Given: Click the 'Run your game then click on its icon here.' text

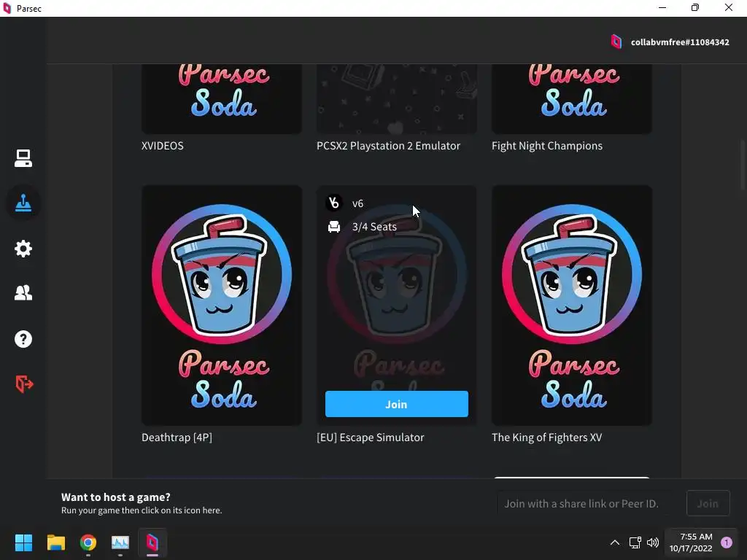Looking at the screenshot, I should pos(142,510).
